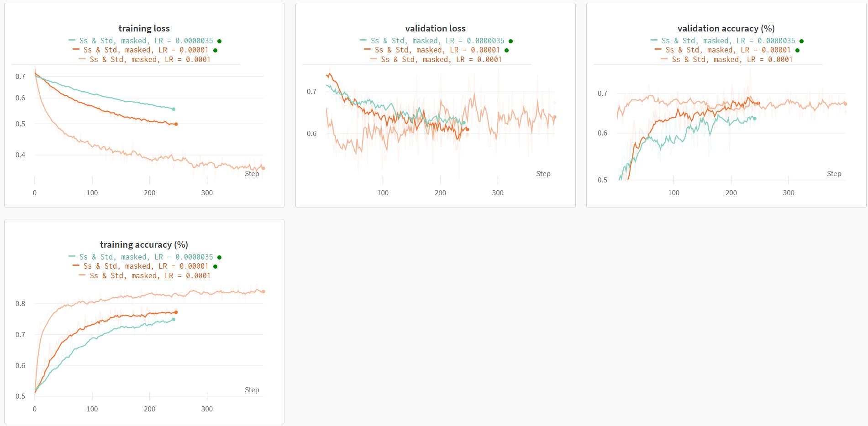Select LR = 0.0000035 legend entry in validation accuracy

(x=728, y=41)
